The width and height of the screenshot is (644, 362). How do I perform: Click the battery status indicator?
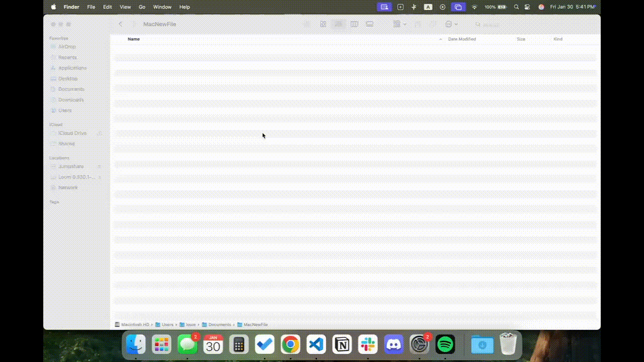click(495, 7)
